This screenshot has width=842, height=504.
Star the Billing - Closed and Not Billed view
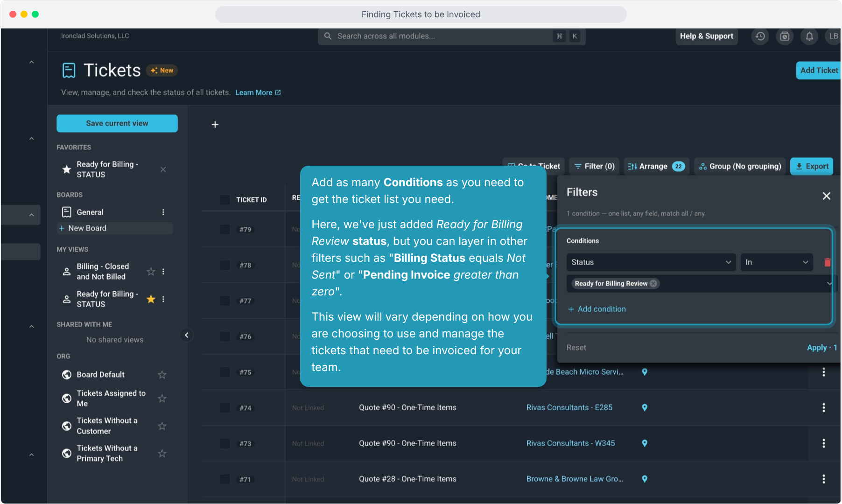point(151,272)
